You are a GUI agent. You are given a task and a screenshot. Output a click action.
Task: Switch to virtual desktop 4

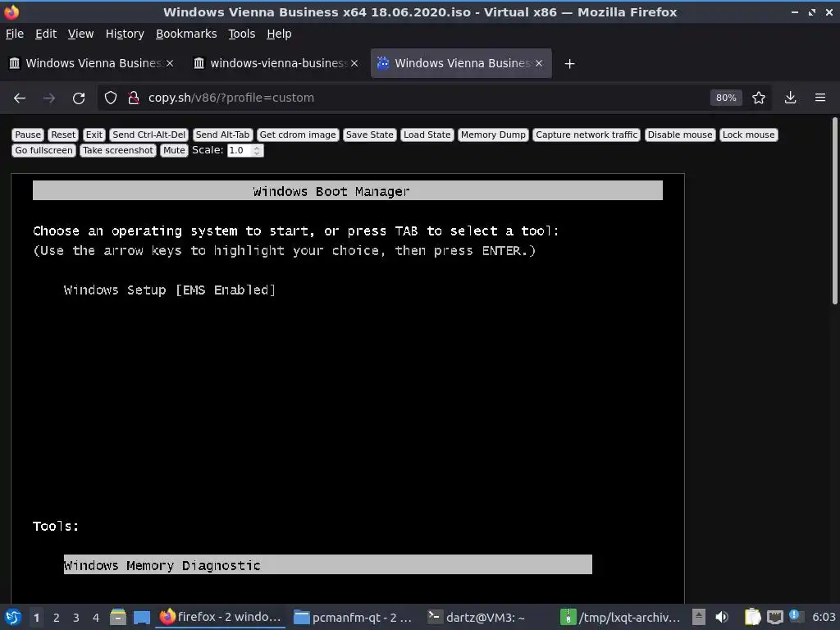[x=96, y=618]
